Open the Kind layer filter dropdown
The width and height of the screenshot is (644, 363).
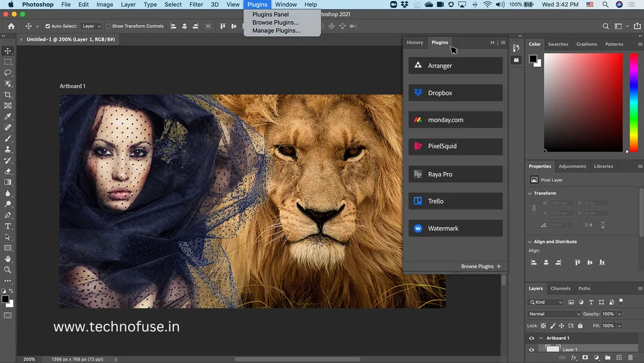(x=545, y=302)
